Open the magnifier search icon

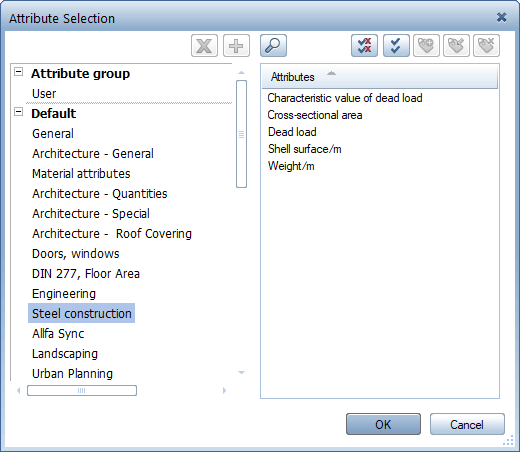[x=273, y=46]
